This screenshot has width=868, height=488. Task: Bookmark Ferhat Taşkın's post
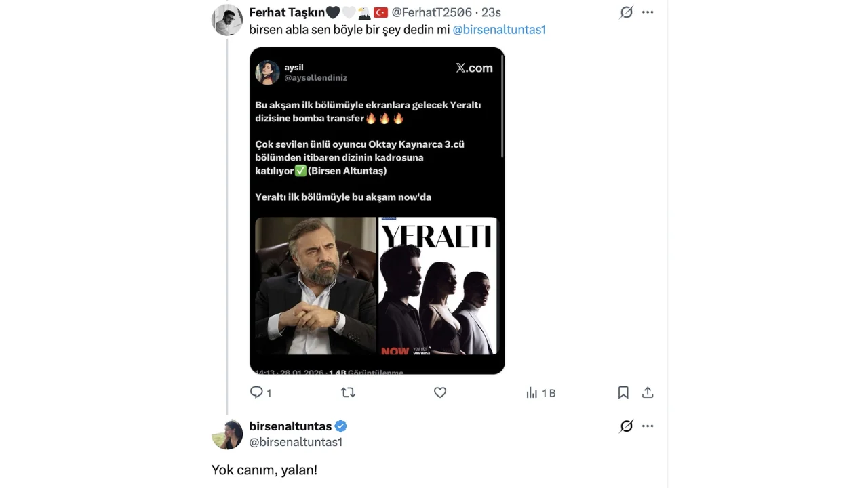[623, 392]
